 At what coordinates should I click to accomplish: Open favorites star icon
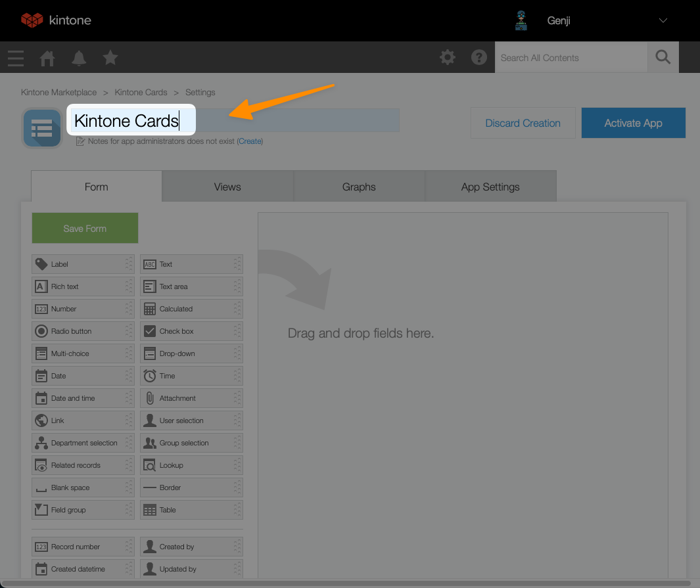[x=110, y=58]
